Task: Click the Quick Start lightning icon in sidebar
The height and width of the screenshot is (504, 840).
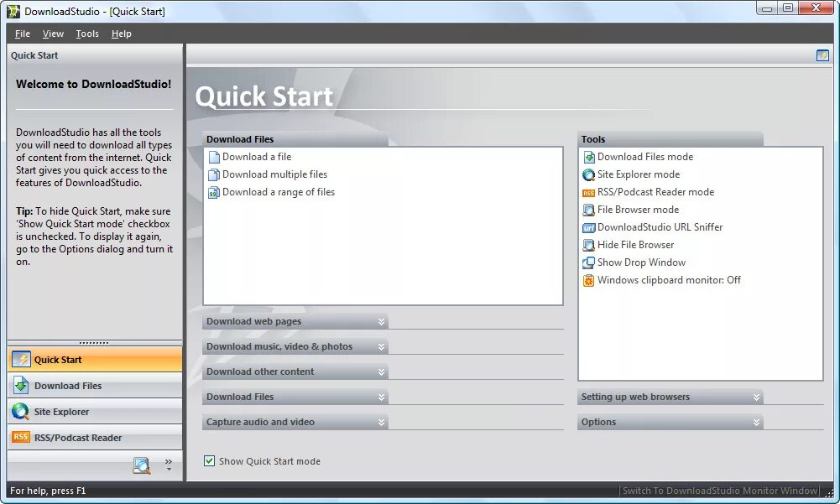Action: click(21, 360)
